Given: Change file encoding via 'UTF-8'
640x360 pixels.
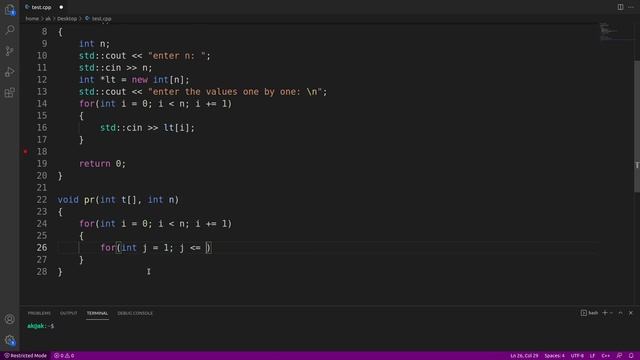Looking at the screenshot, I should point(577,356).
